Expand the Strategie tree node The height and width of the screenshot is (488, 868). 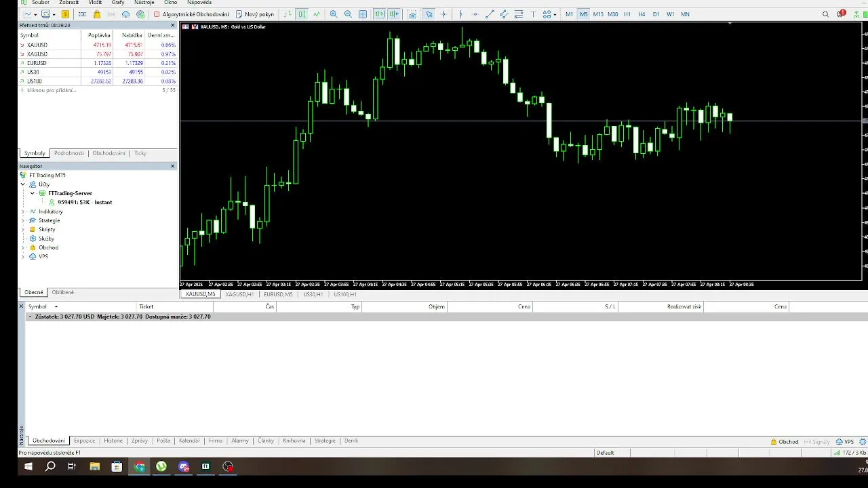click(x=23, y=220)
